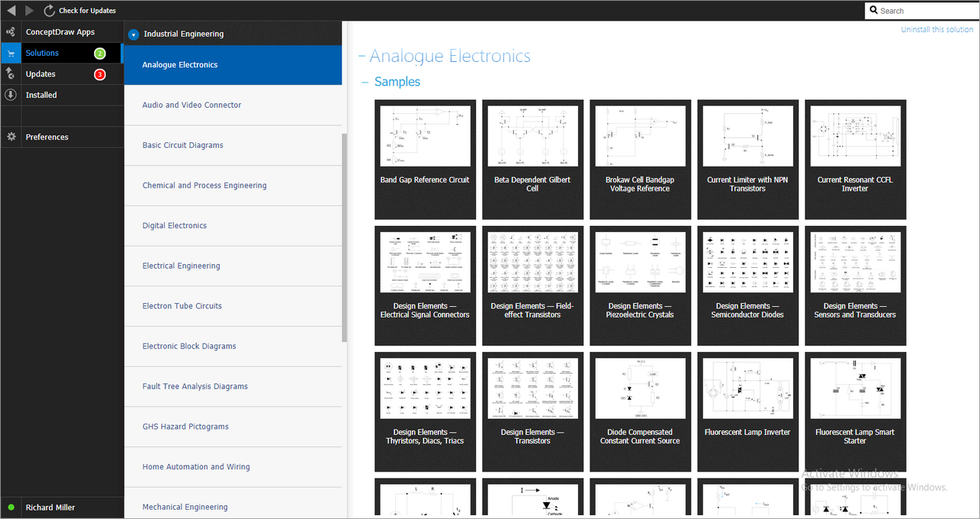Select Analogue Electronics in the list
The height and width of the screenshot is (519, 980).
click(233, 65)
